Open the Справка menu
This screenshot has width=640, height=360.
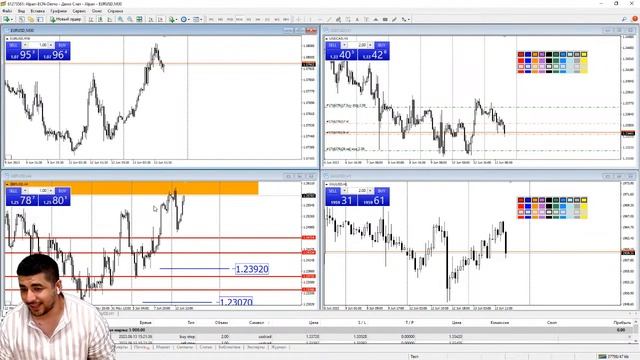(x=115, y=11)
